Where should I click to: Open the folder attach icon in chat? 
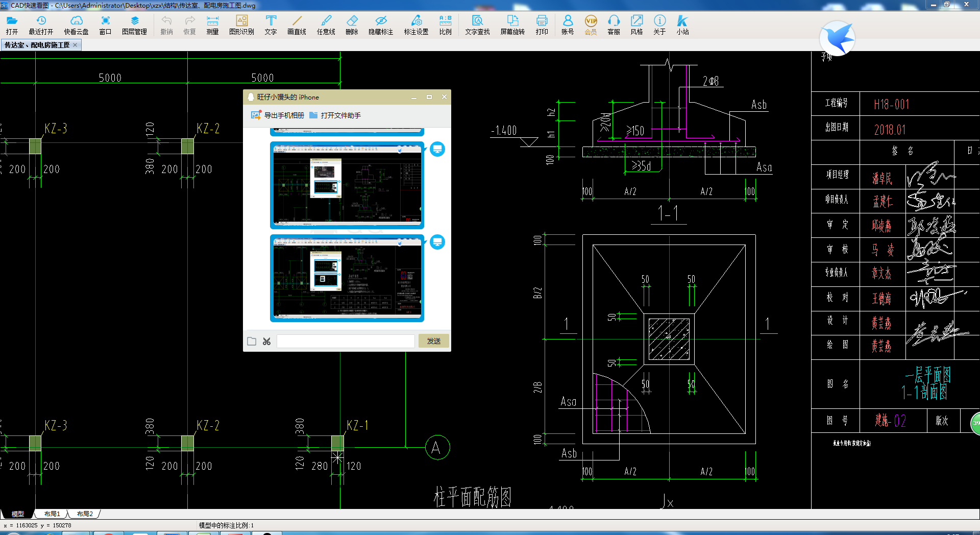[x=252, y=341]
